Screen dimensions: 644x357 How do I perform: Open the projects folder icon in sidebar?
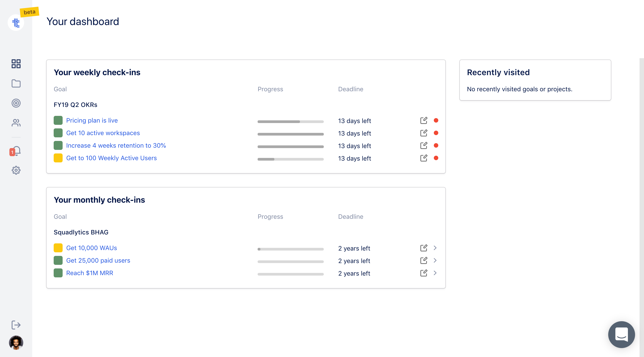[16, 83]
